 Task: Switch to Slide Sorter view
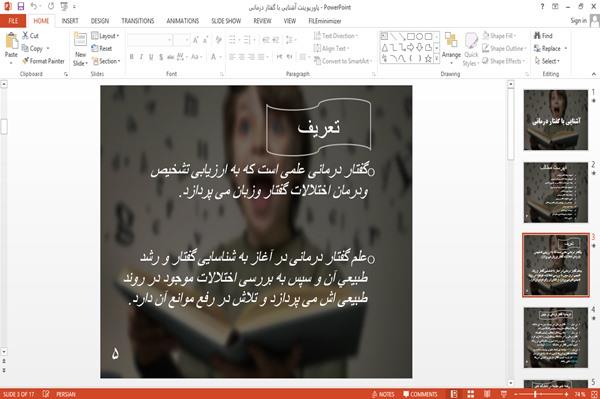(471, 394)
